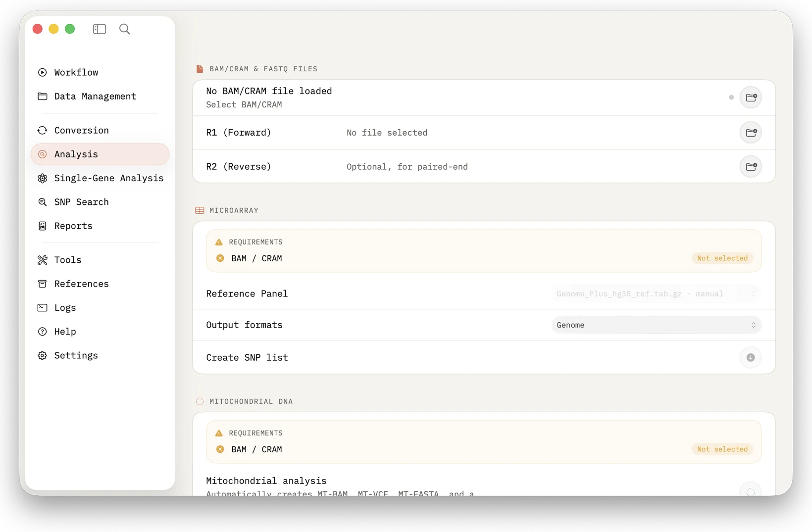Viewport: 812px width, 532px height.
Task: Choose R2 Reverse file folder icon
Action: pos(751,167)
